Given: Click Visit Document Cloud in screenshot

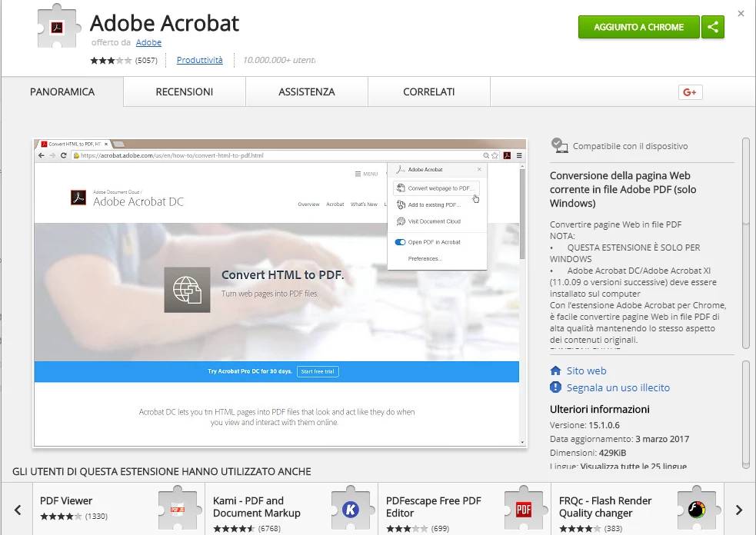Looking at the screenshot, I should coord(428,221).
